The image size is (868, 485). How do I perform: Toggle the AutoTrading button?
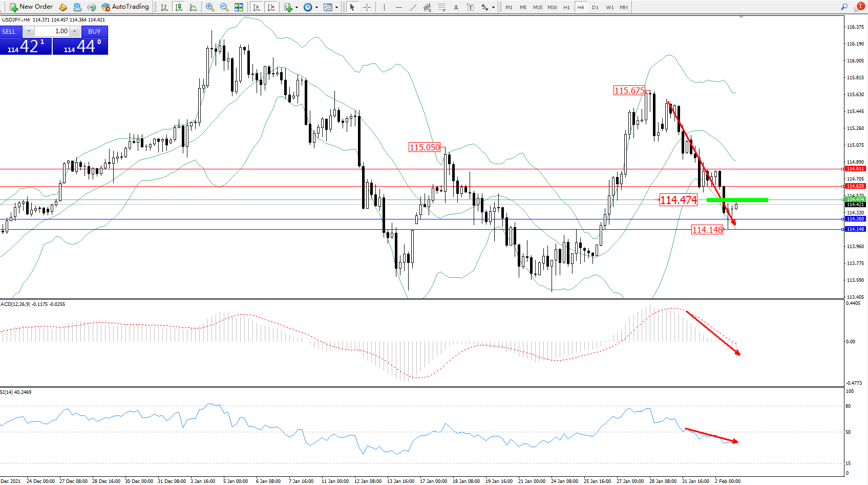click(125, 7)
